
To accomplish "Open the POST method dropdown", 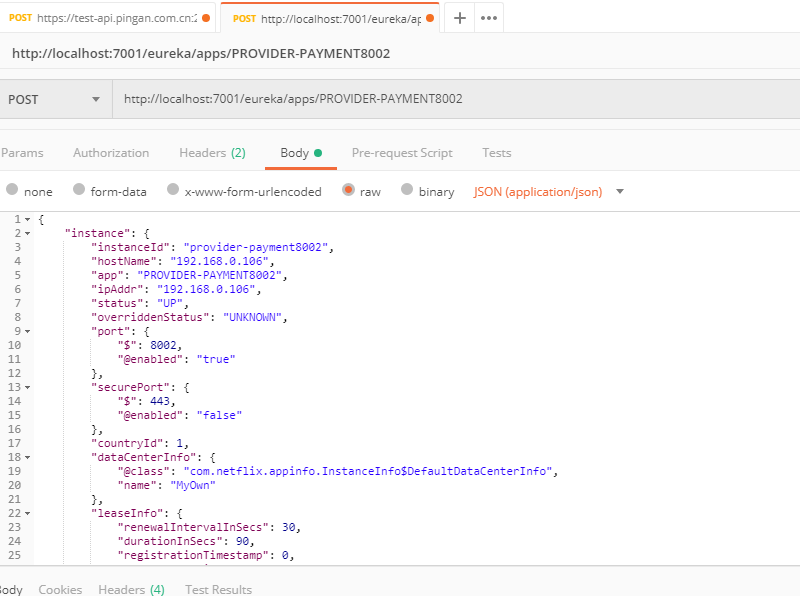I will (55, 99).
